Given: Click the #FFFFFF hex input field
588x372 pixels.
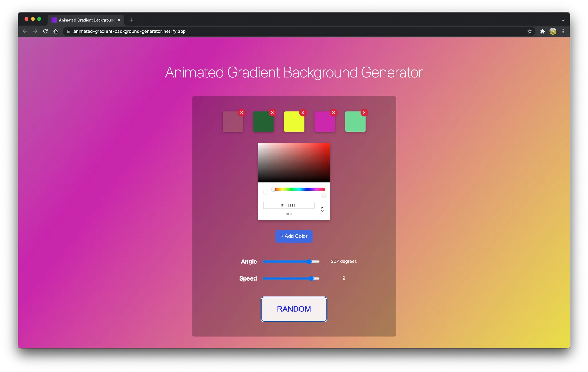Looking at the screenshot, I should pos(289,205).
